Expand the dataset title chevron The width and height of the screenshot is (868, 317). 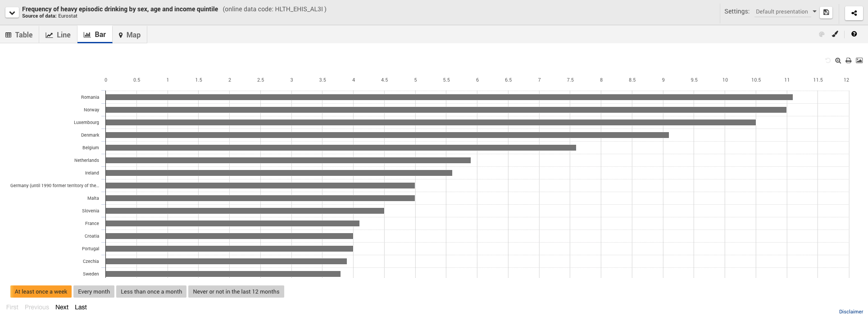[12, 13]
